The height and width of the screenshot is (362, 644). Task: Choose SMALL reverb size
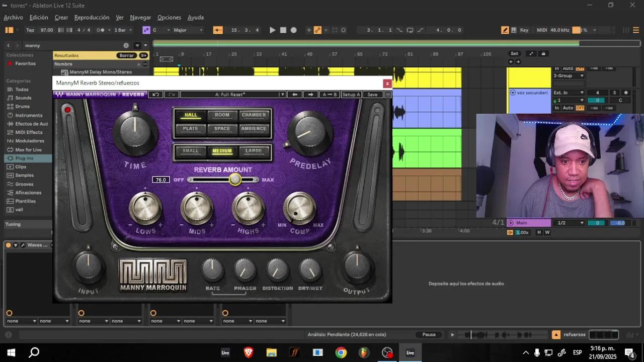pos(190,151)
